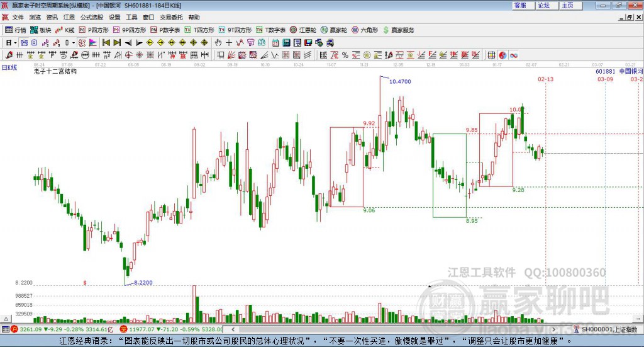Open the 窗口 menu
This screenshot has height=347, width=644.
point(148,17)
